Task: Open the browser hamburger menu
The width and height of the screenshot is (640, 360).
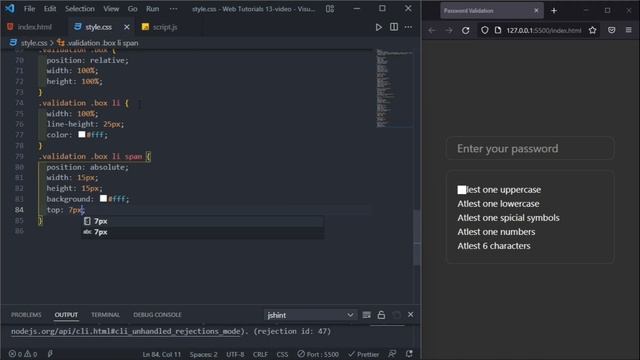Action: point(629,30)
